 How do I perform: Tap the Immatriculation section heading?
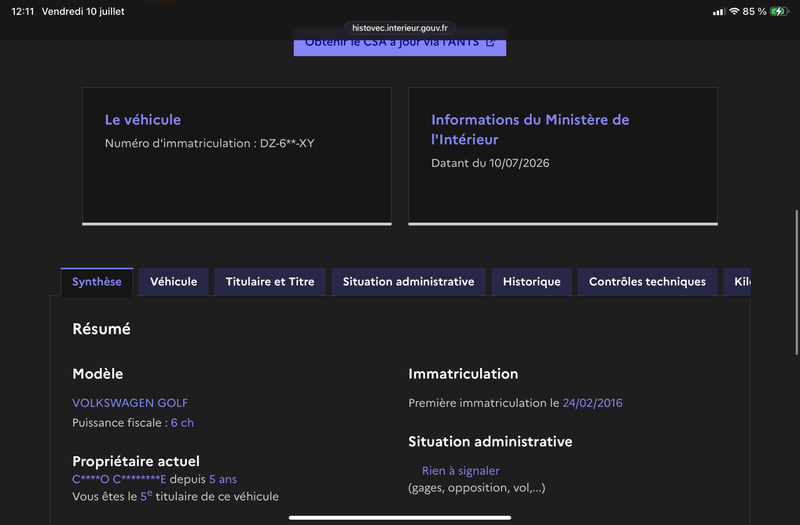463,374
